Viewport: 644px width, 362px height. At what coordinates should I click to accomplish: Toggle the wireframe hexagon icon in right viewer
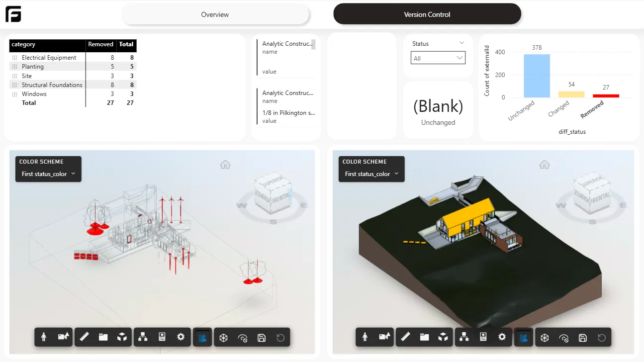(x=545, y=337)
